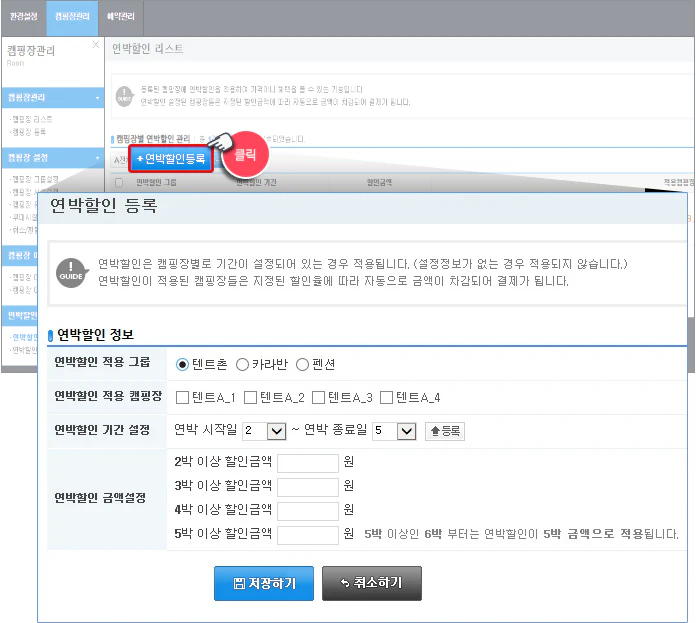Click the 연박할인 리스트 page heading
Screen dimensions: 696x623
click(147, 49)
